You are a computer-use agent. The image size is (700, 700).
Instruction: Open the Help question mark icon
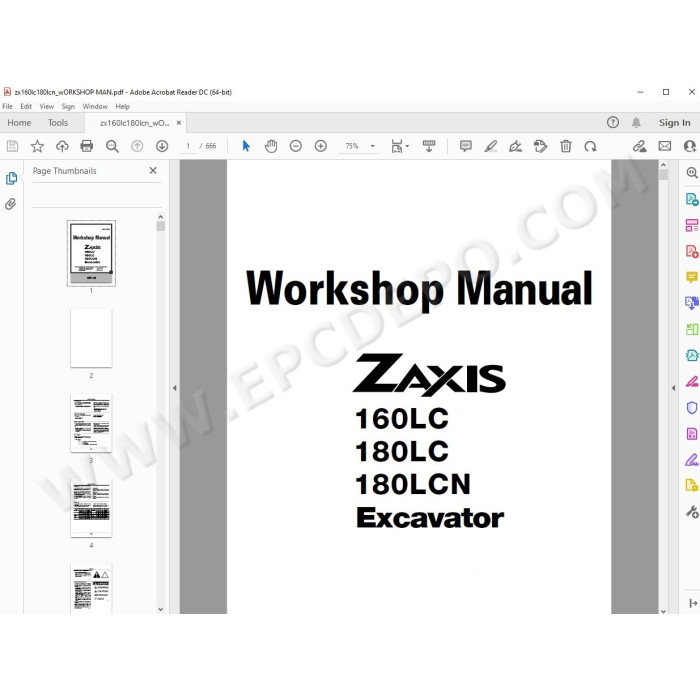point(612,122)
